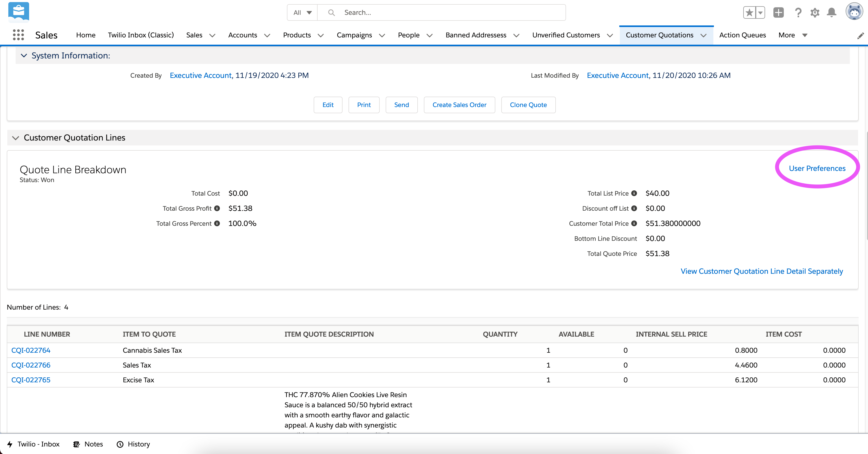This screenshot has height=454, width=868.
Task: Open Discount off List info icon
Action: 634,208
